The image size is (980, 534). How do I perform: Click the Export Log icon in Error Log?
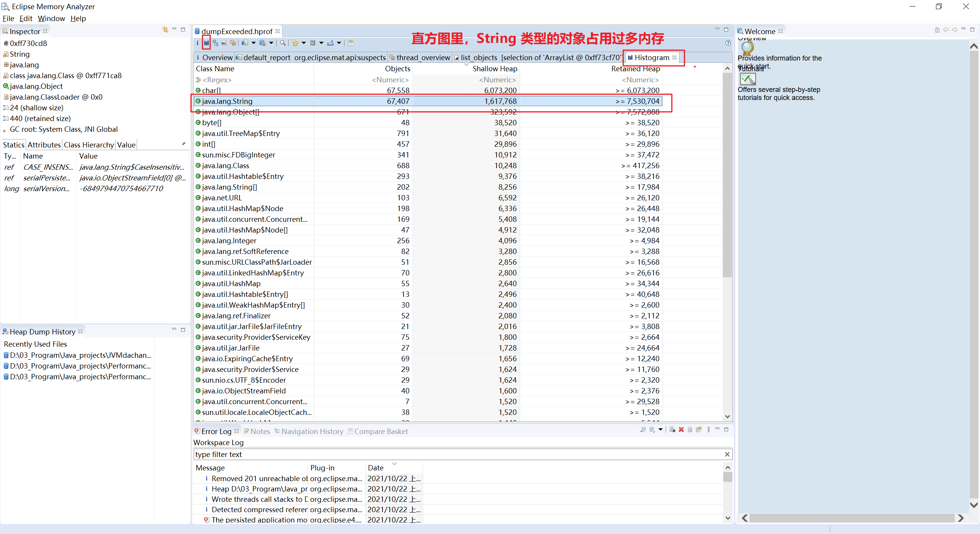point(643,429)
